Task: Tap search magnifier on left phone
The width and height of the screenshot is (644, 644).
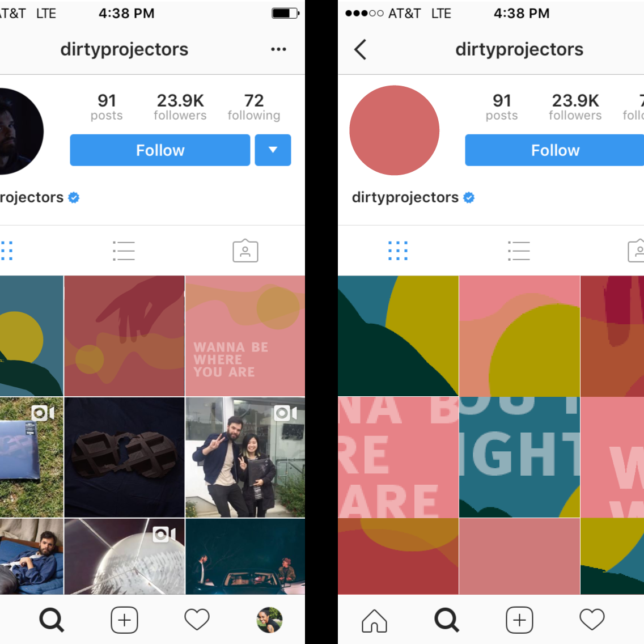Action: pyautogui.click(x=52, y=620)
